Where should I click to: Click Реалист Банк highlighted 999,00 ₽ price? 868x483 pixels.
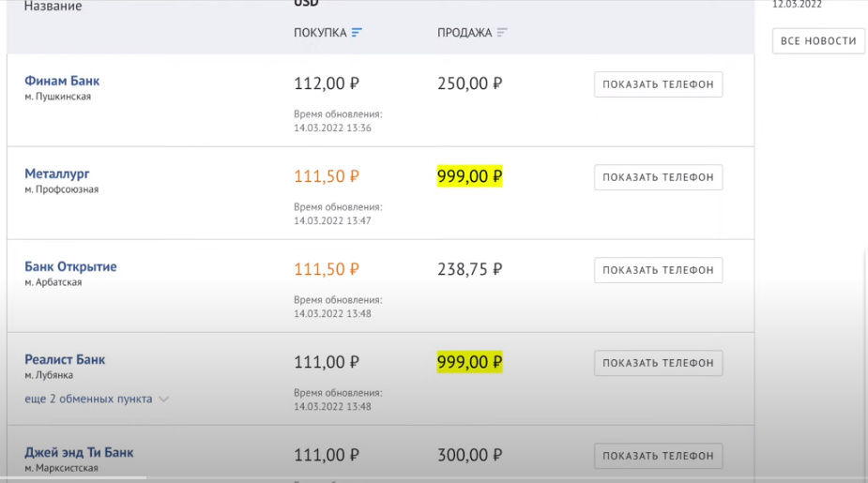coord(470,362)
